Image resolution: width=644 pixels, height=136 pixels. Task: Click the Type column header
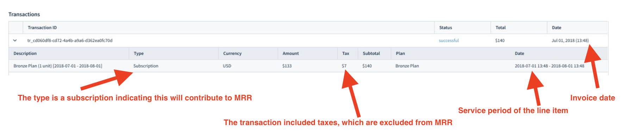[x=138, y=54]
